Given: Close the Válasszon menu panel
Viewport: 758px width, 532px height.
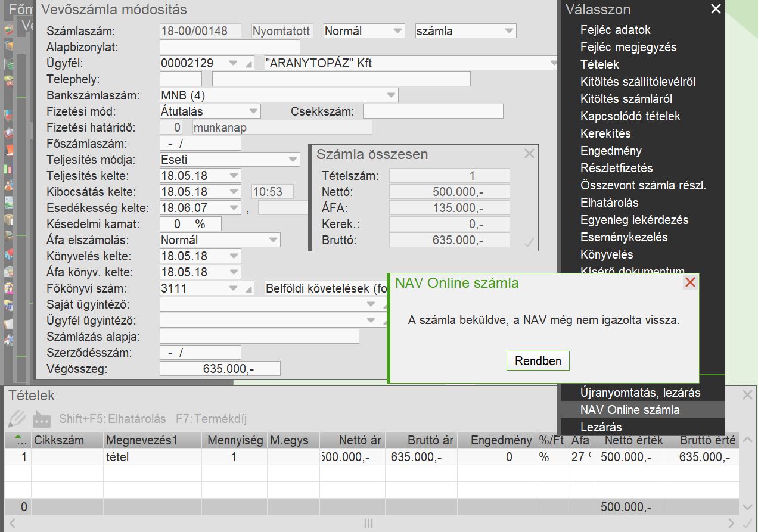Looking at the screenshot, I should point(716,9).
